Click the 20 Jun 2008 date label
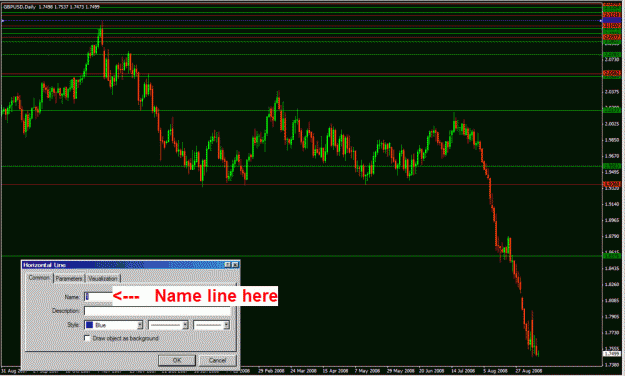This screenshot has height=376, width=625. [x=432, y=370]
